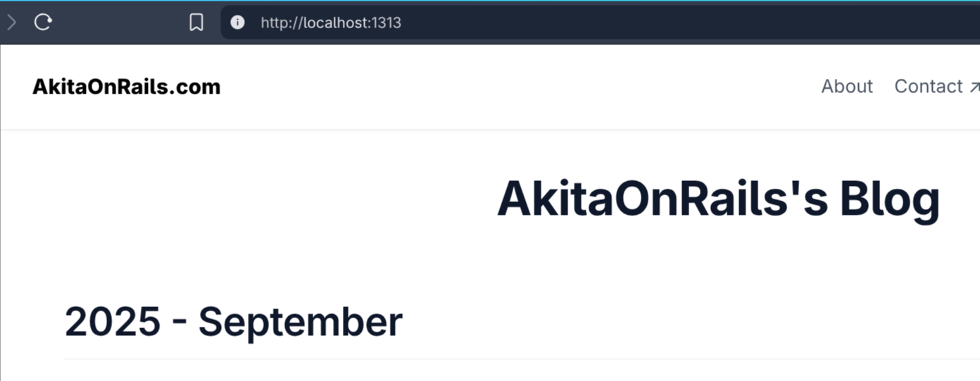
Task: Click the word September in the archive heading
Action: click(301, 323)
